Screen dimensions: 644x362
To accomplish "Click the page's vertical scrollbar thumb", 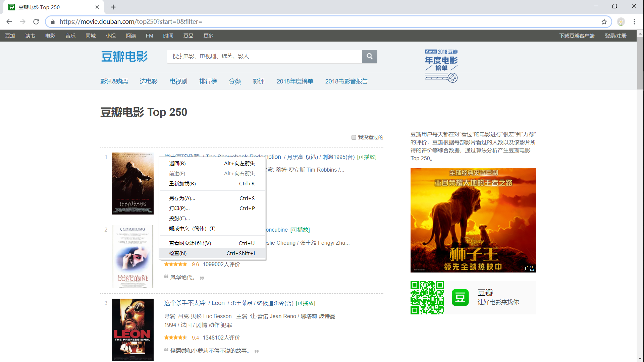I will tap(640, 64).
